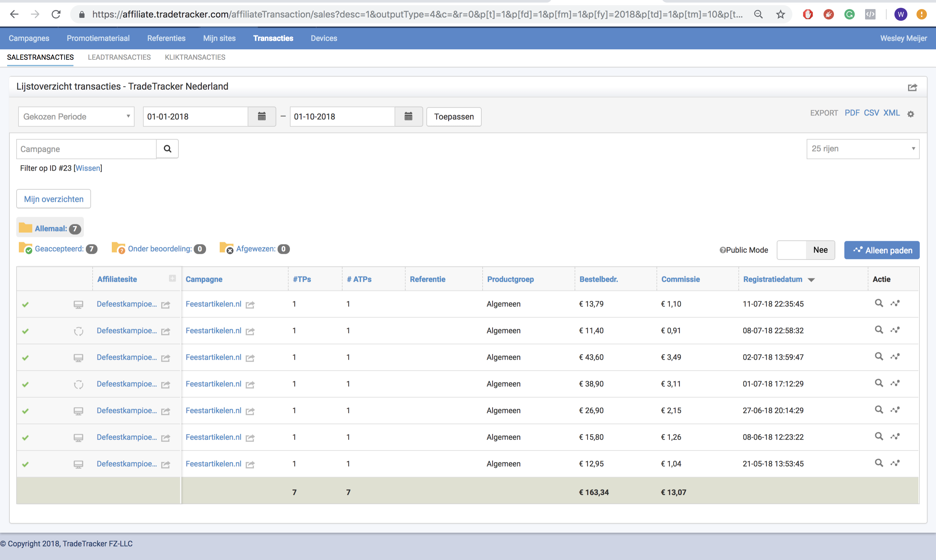
Task: Click the end date field 01-10-2018
Action: pos(342,116)
